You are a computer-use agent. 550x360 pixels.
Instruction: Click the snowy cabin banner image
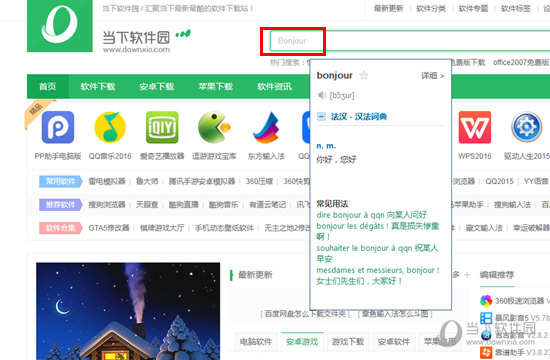pos(128,311)
